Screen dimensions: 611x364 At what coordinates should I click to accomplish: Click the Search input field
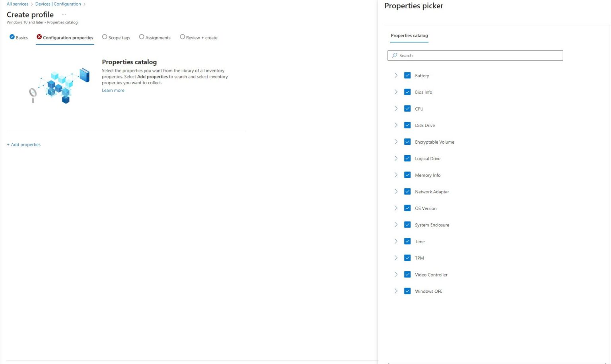477,56
